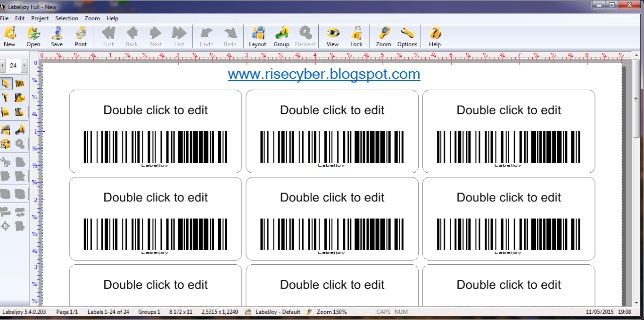Click the group lego icon in side palette
644x320 pixels.
pyautogui.click(x=20, y=130)
